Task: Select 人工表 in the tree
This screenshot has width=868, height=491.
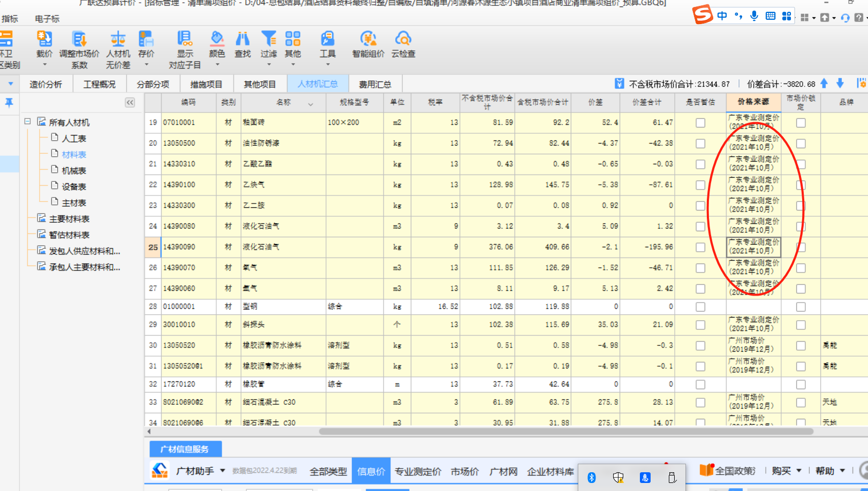Action: point(74,138)
